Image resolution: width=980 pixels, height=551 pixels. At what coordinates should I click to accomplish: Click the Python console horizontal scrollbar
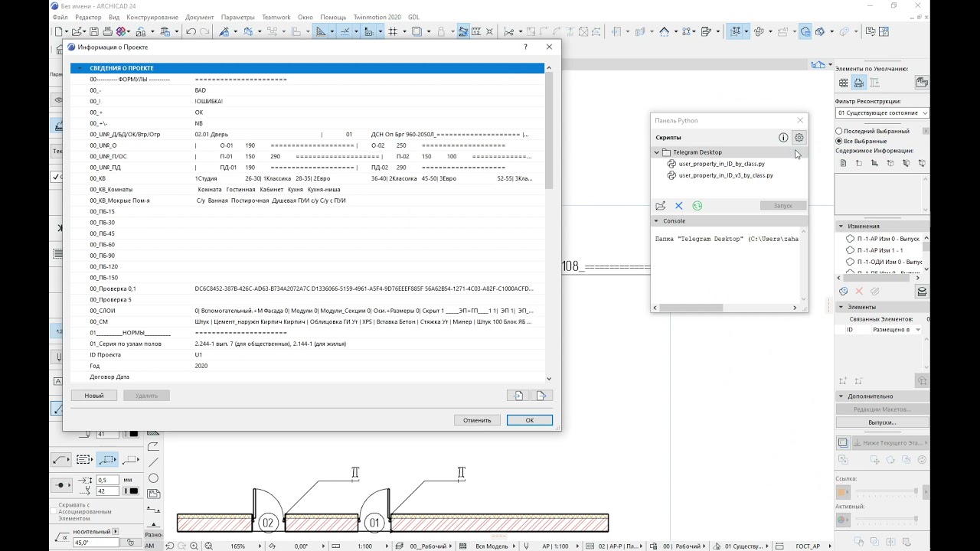(691, 308)
